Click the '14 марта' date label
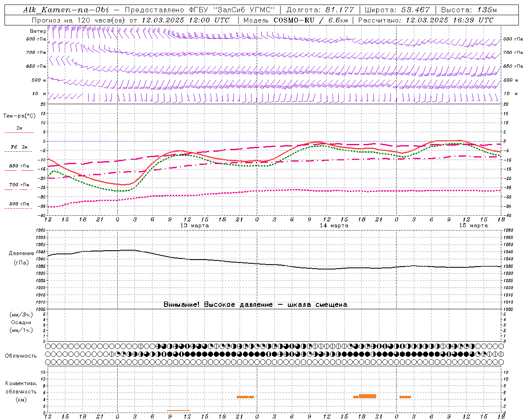 coord(334,226)
